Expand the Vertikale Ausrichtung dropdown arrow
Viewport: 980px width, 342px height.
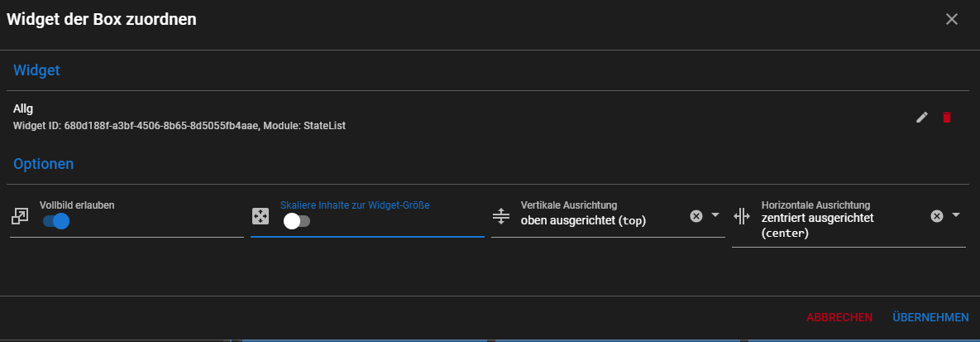pyautogui.click(x=715, y=215)
